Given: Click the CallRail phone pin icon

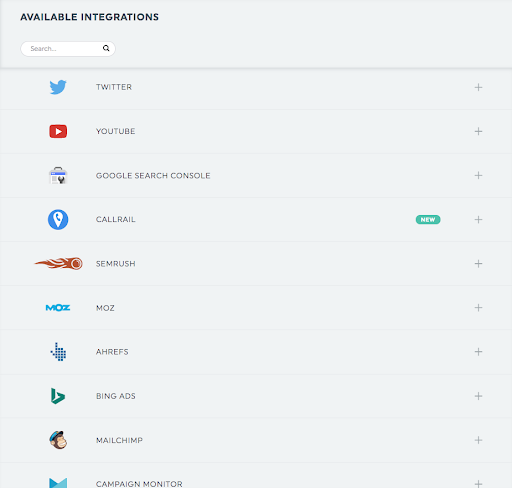Looking at the screenshot, I should click(x=58, y=220).
